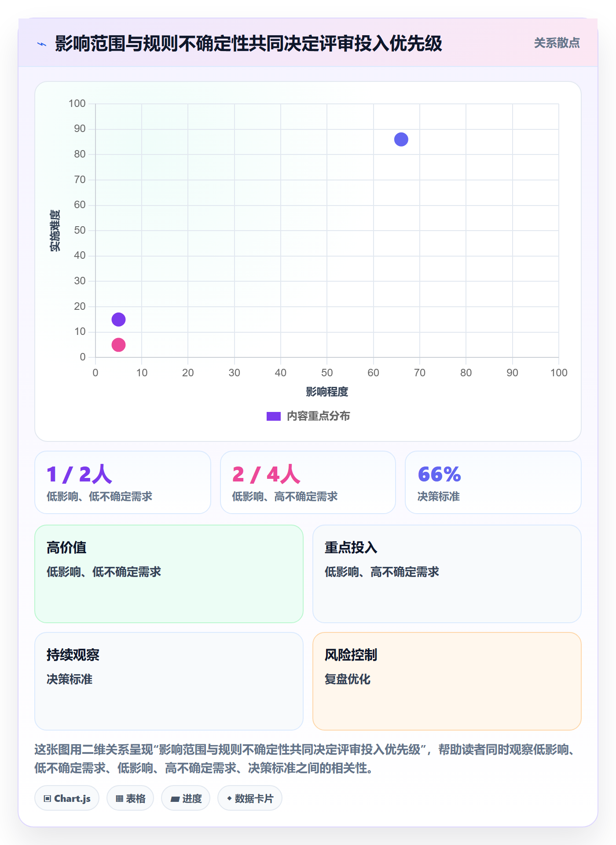The width and height of the screenshot is (616, 845).
Task: Click 复盘优化 in the 风险控制 card
Action: (x=348, y=679)
